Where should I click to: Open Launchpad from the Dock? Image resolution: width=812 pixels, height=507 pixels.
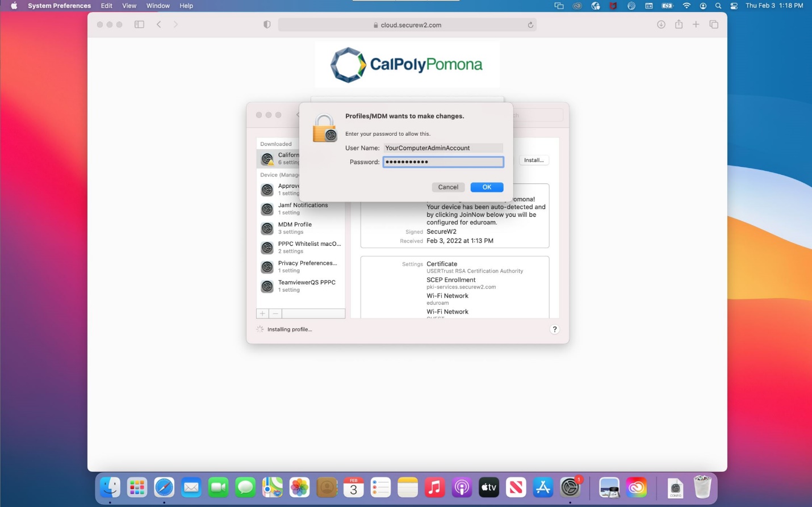click(137, 487)
